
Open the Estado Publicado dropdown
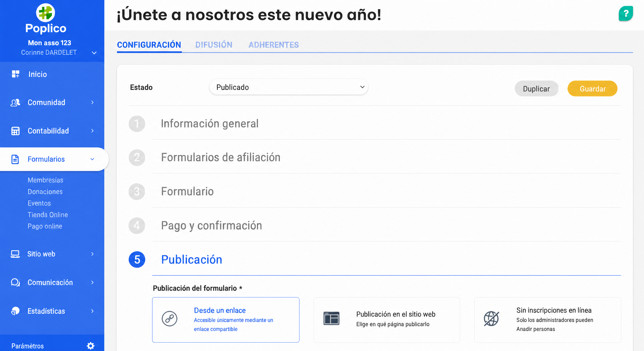289,87
